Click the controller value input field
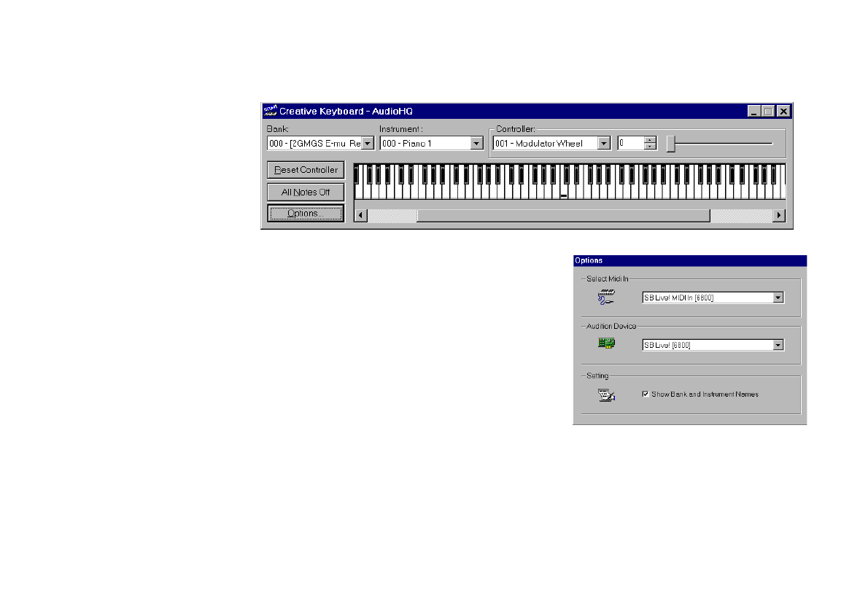Screen dimensions: 868x611 (631, 144)
